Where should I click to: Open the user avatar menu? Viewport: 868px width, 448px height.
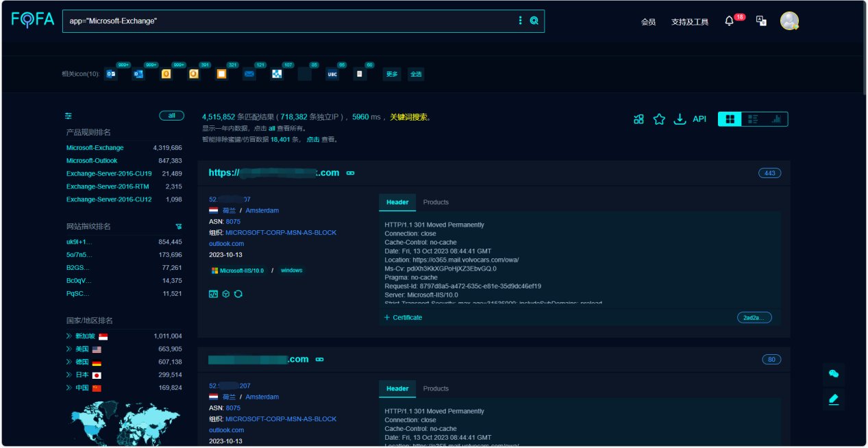[790, 21]
